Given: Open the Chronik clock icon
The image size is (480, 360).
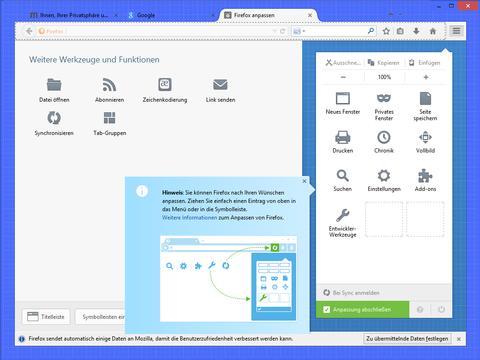Looking at the screenshot, I should pos(384,137).
